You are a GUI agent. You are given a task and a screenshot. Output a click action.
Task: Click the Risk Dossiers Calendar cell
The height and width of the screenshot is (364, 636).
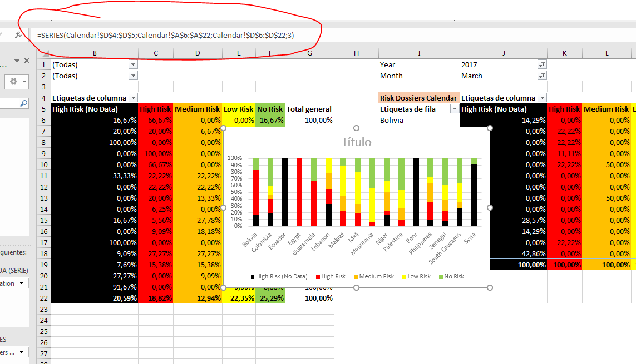419,98
